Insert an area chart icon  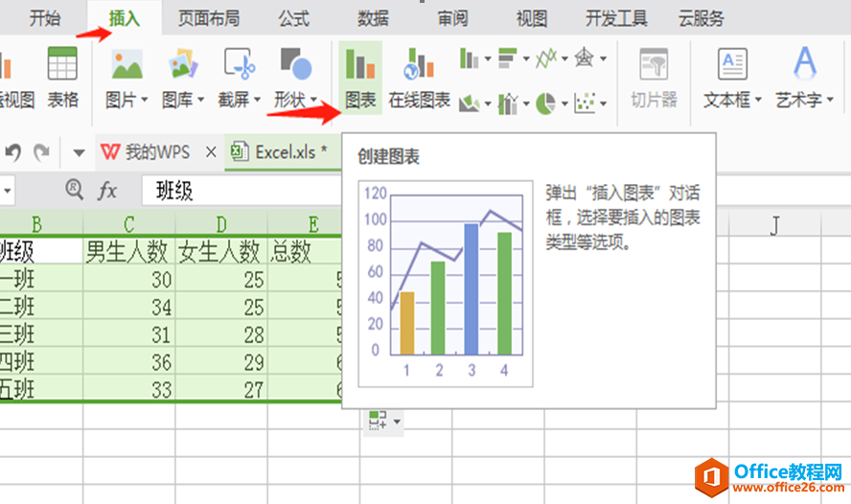click(470, 103)
